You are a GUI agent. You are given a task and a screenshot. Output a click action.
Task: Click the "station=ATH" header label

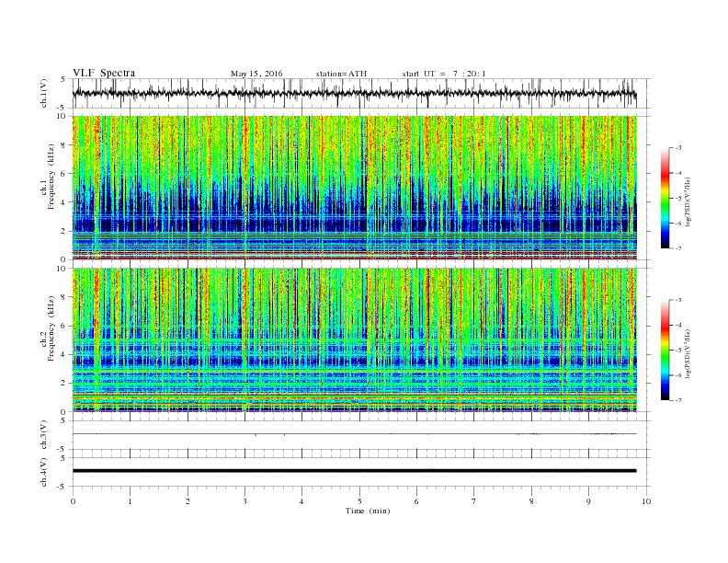pos(341,74)
